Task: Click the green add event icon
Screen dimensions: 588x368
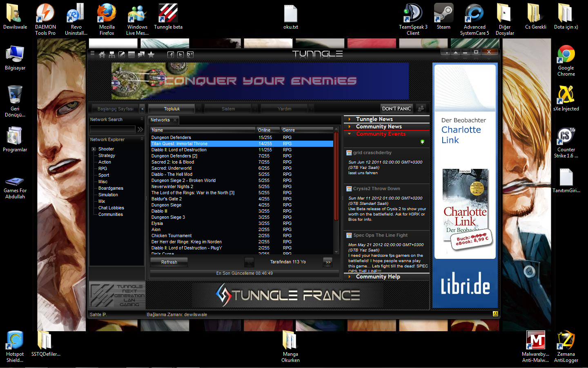Action: [x=422, y=142]
